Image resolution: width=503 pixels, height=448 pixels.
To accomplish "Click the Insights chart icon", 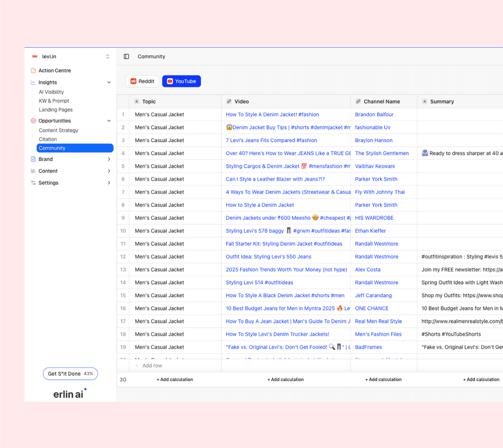I will [33, 82].
